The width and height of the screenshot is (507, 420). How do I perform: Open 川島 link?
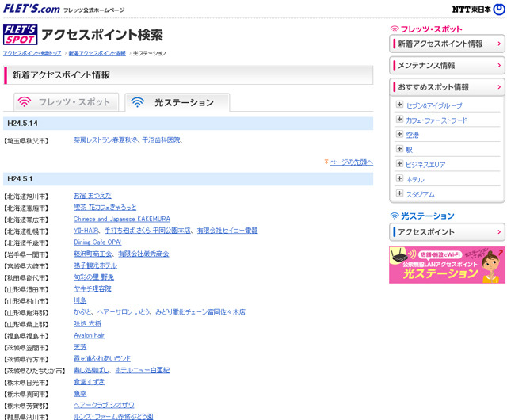point(80,300)
